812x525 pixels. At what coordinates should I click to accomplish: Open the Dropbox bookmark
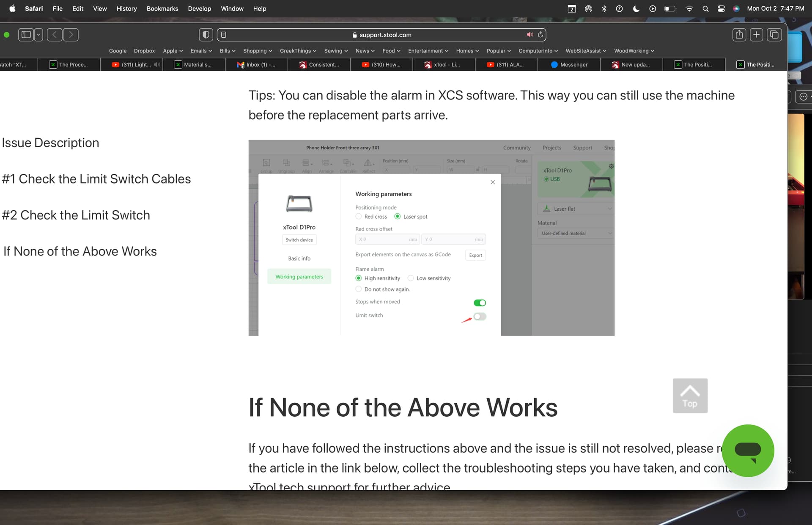(144, 51)
